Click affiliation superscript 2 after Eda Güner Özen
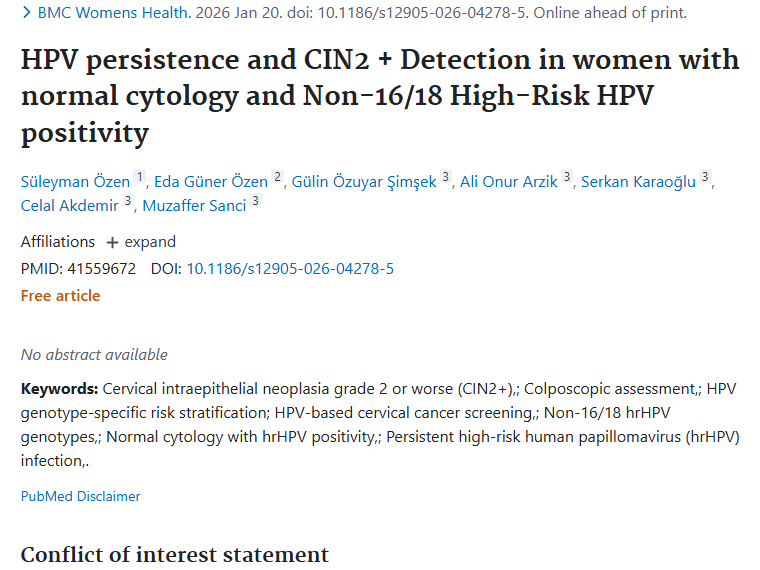The image size is (760, 570). pyautogui.click(x=277, y=177)
